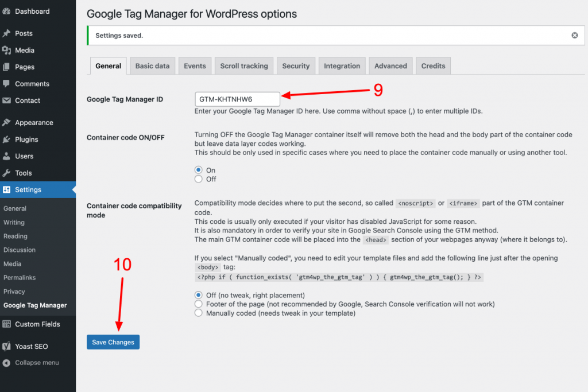
Task: Open Permalinks settings submenu link
Action: click(20, 278)
